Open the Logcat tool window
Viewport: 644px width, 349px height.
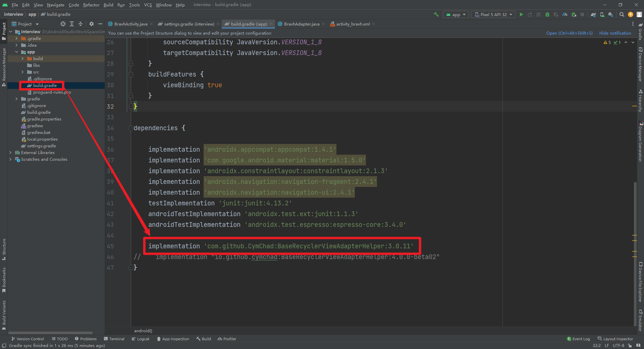pos(141,339)
